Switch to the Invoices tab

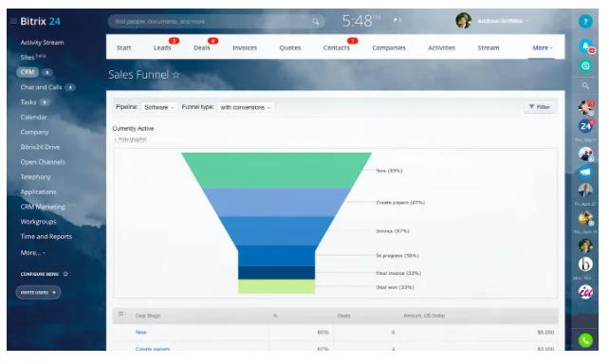click(245, 47)
